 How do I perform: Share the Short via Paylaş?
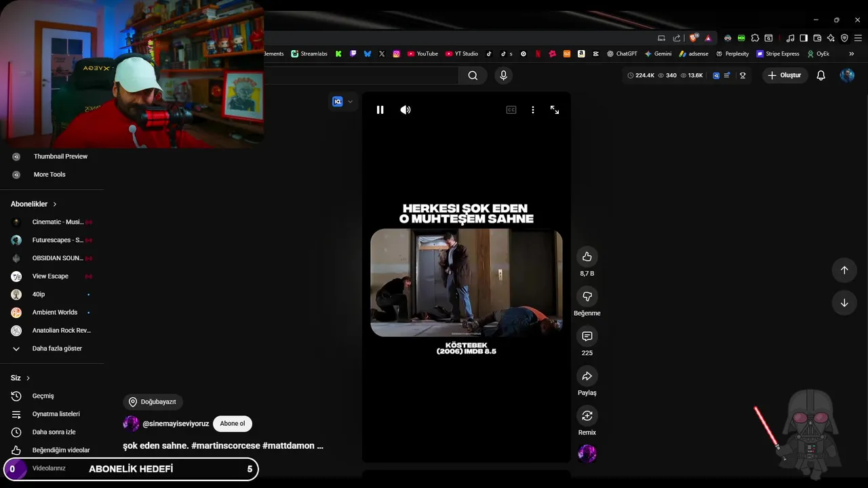pos(587,376)
